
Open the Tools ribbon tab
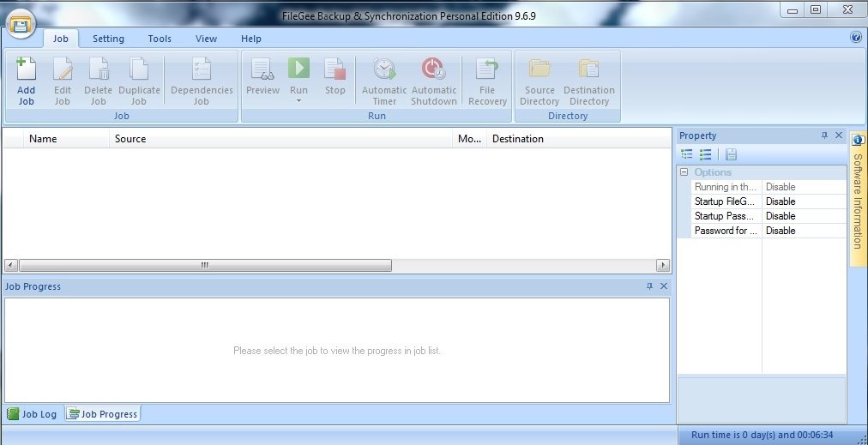[x=160, y=39]
